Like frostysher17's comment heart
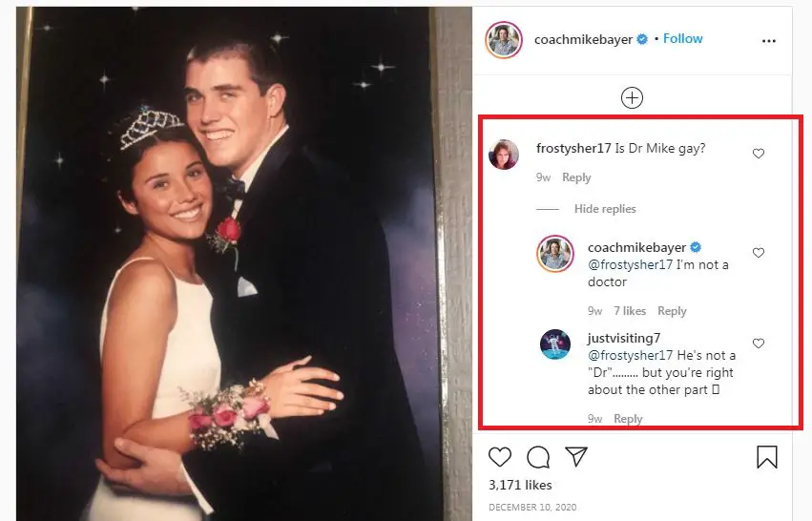Screen dimensions: 812x521 click(x=759, y=154)
